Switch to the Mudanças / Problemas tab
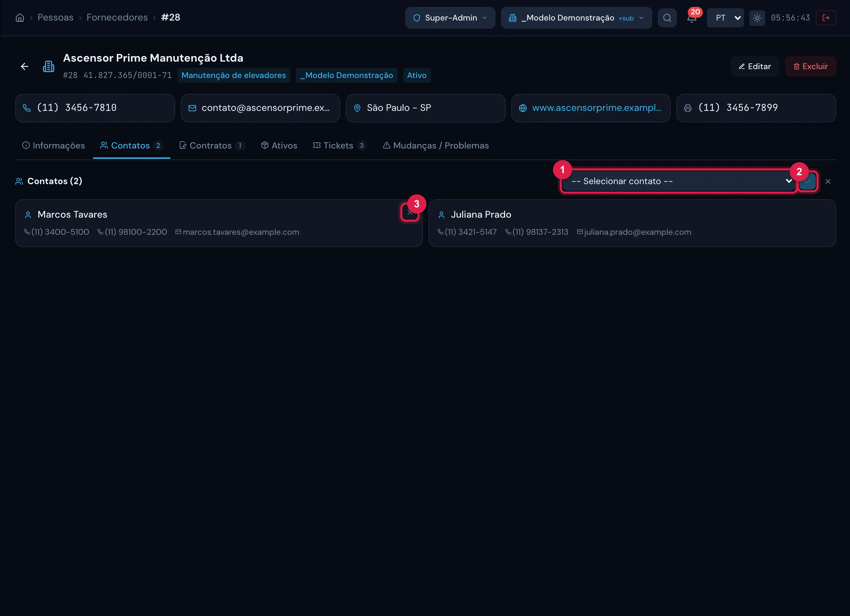The width and height of the screenshot is (850, 616). 436,145
